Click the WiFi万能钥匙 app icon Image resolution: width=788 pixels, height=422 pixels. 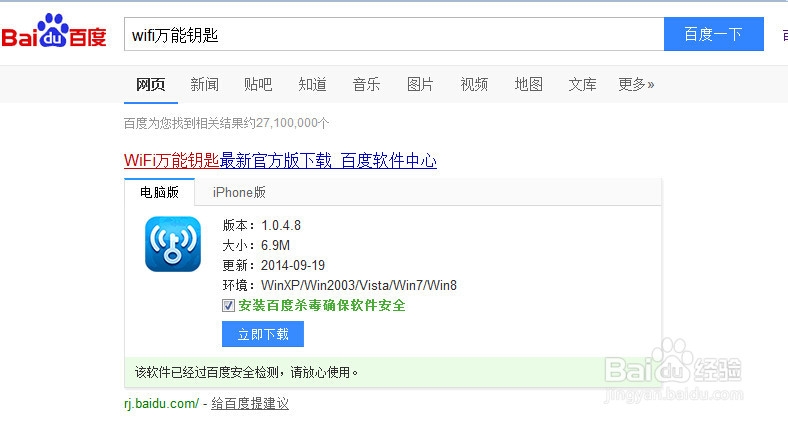pos(173,244)
